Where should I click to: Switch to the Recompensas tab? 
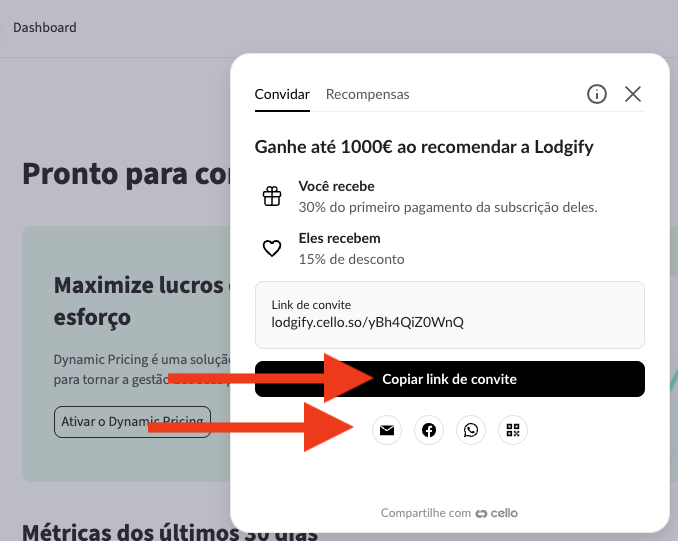coord(367,94)
